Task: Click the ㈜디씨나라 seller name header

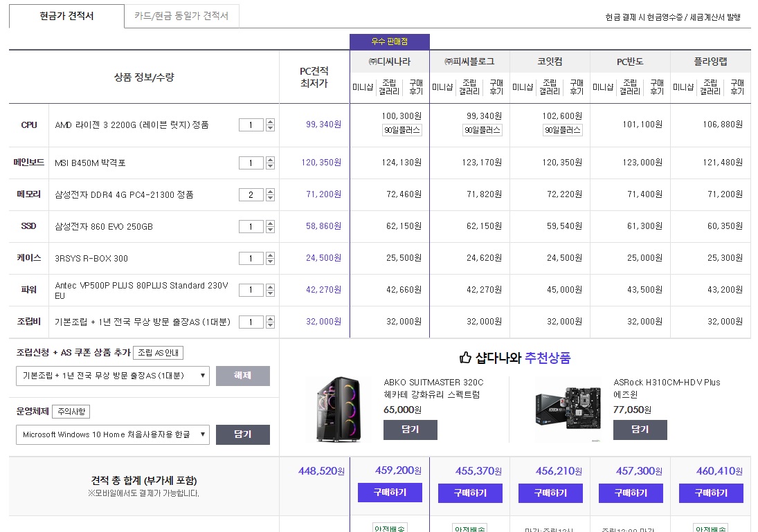Action: click(x=390, y=62)
